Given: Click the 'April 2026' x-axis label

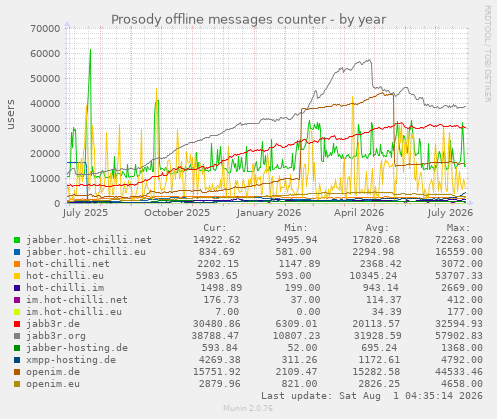Looking at the screenshot, I should [359, 213].
